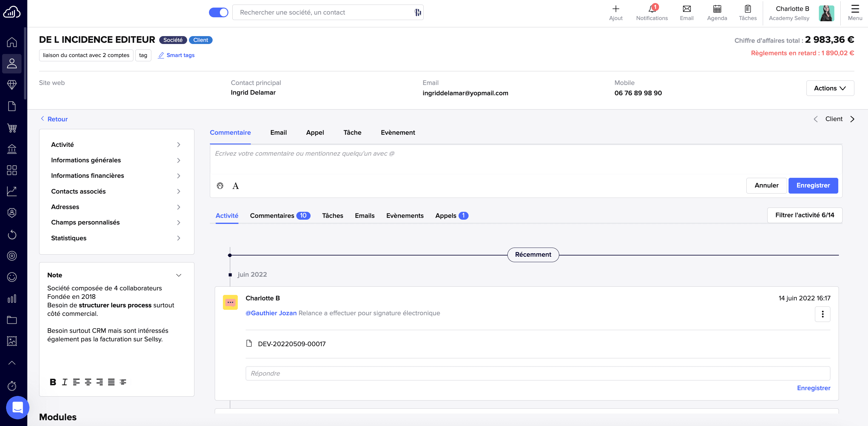Click the Notifications bell icon

click(x=651, y=9)
